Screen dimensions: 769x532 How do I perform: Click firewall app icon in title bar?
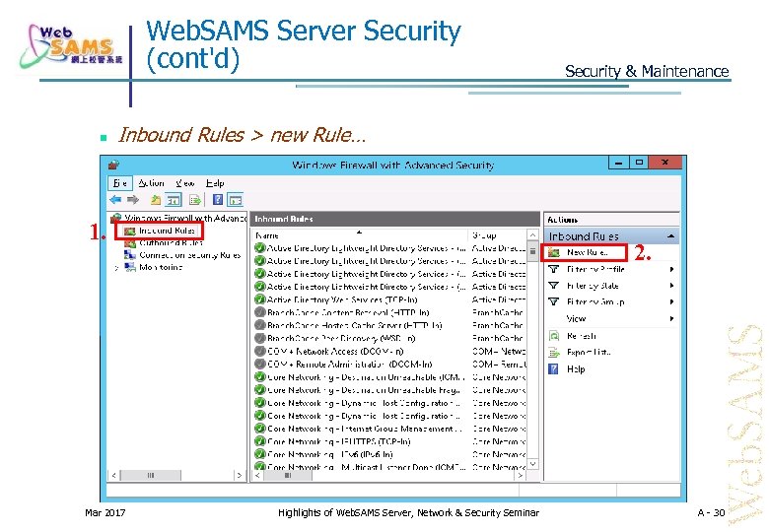[113, 165]
